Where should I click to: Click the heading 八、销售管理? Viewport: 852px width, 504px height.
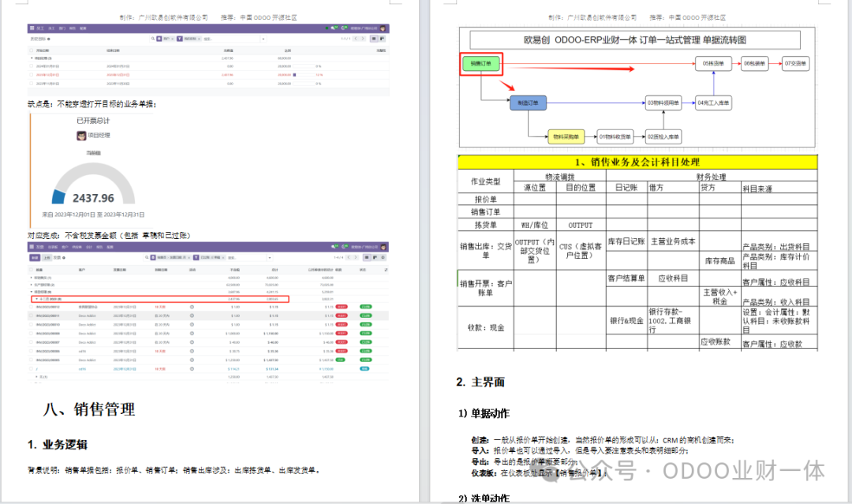[x=88, y=409]
